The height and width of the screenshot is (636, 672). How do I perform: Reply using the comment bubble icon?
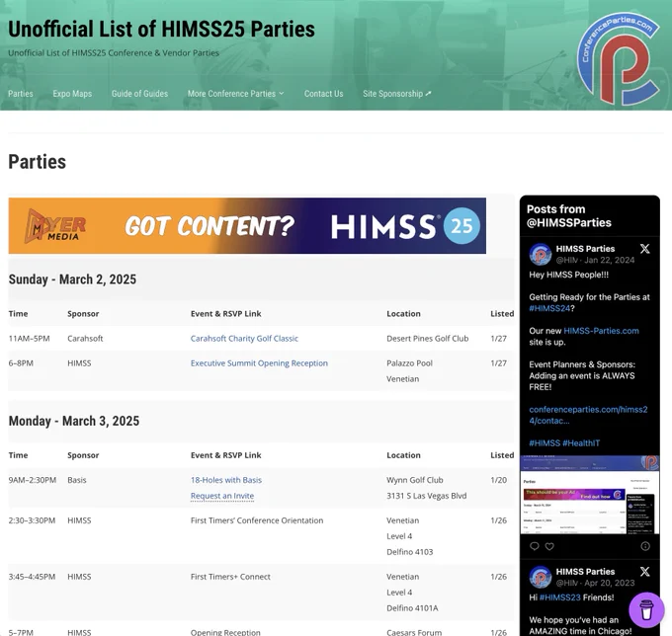coord(534,546)
